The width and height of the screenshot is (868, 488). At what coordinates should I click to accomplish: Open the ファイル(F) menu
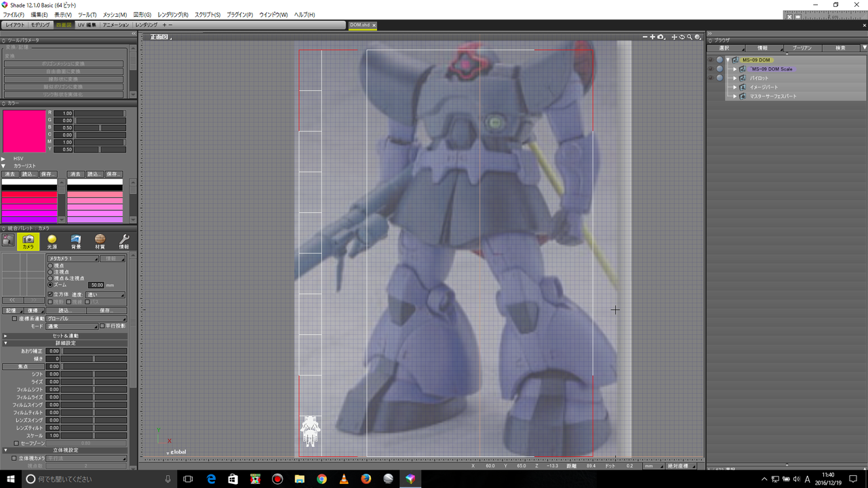coord(14,14)
